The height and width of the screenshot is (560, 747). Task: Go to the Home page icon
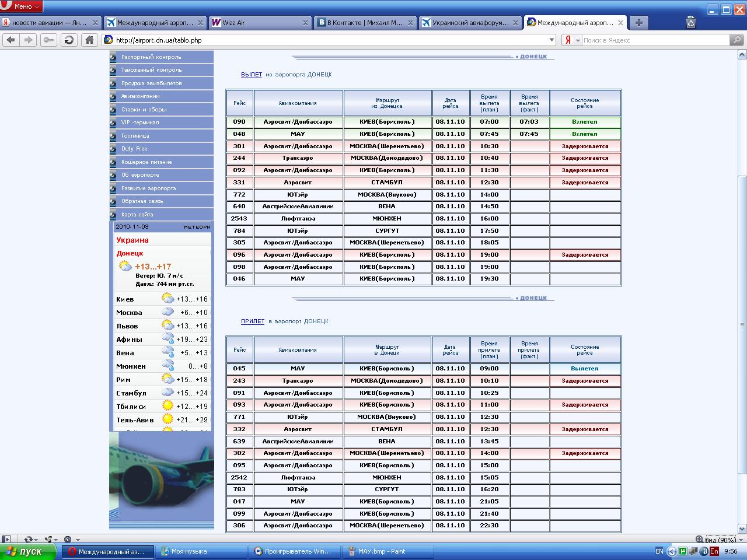89,40
